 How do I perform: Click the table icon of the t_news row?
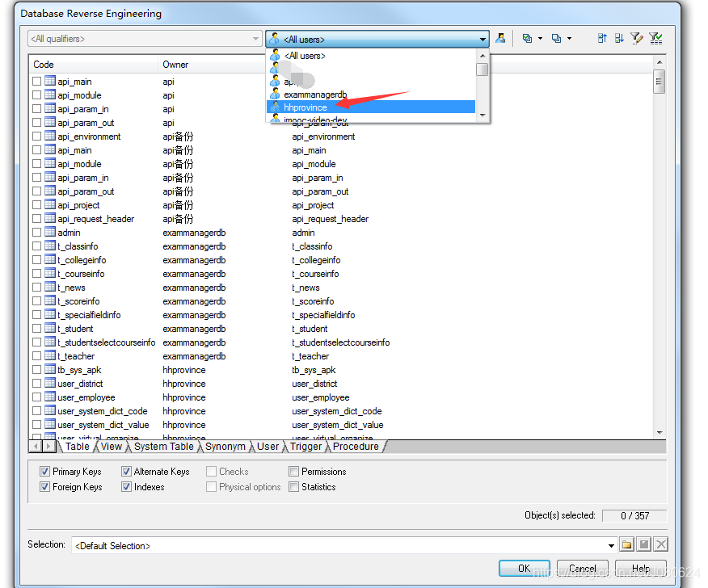(49, 287)
